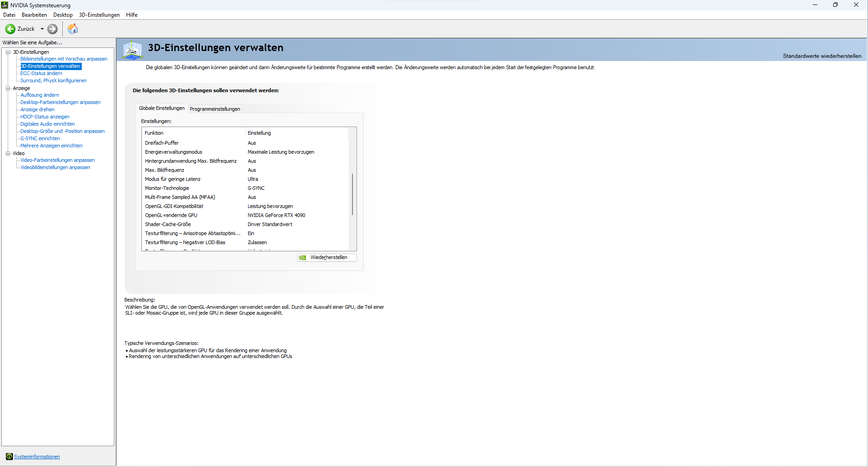Click the Systeminformationen icon

coord(9,456)
